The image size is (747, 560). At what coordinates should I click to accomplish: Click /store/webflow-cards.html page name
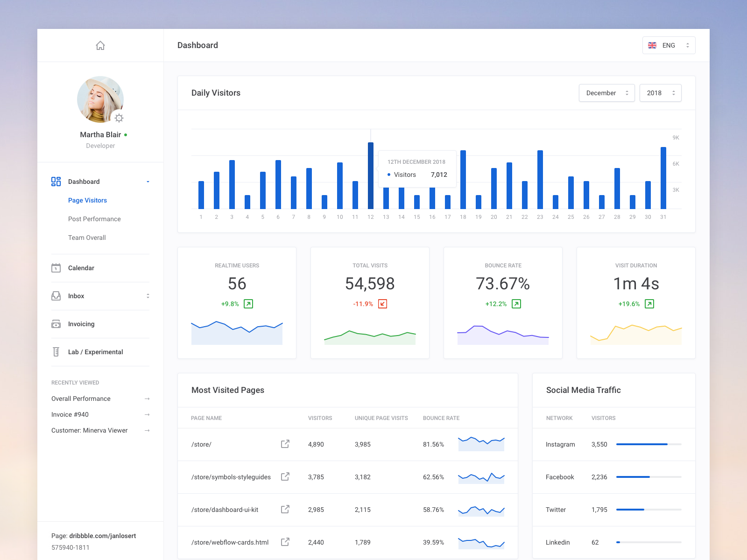coord(230,542)
